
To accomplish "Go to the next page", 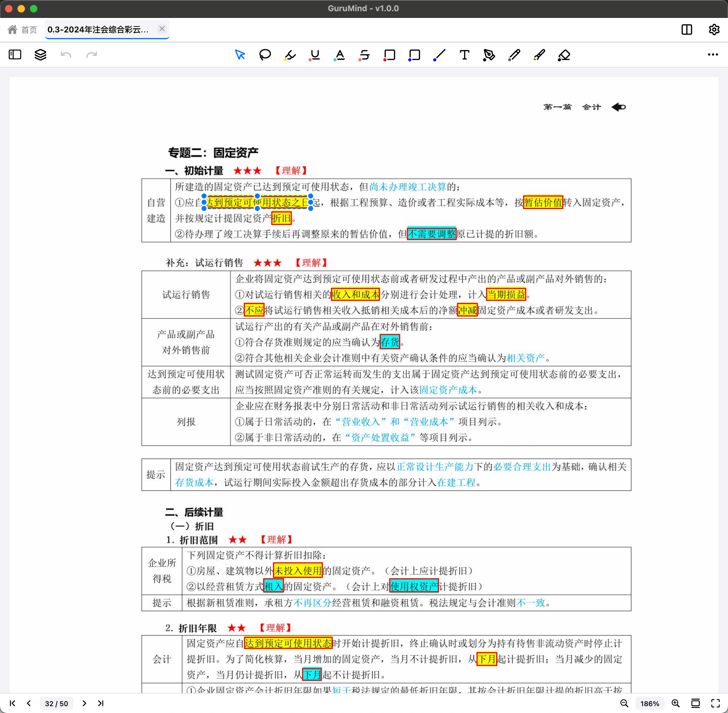I will [84, 703].
